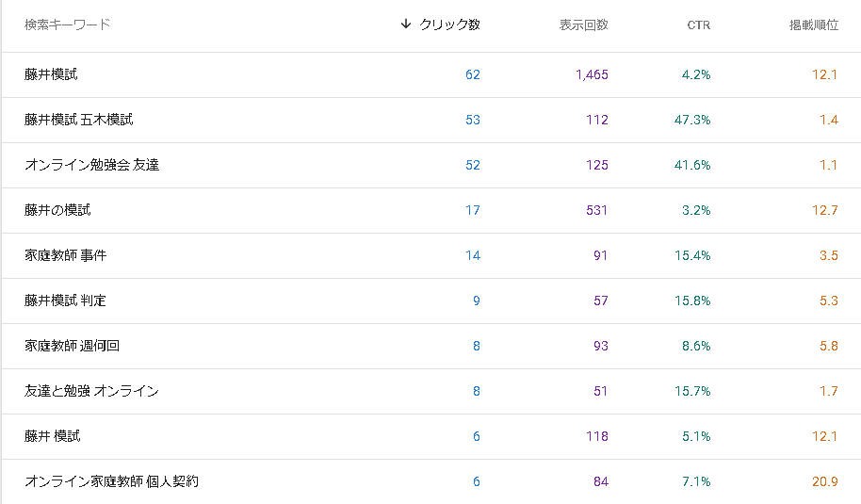The width and height of the screenshot is (861, 504).
Task: Open the 藤井模試 五木模試 keyword row
Action: pyautogui.click(x=431, y=120)
